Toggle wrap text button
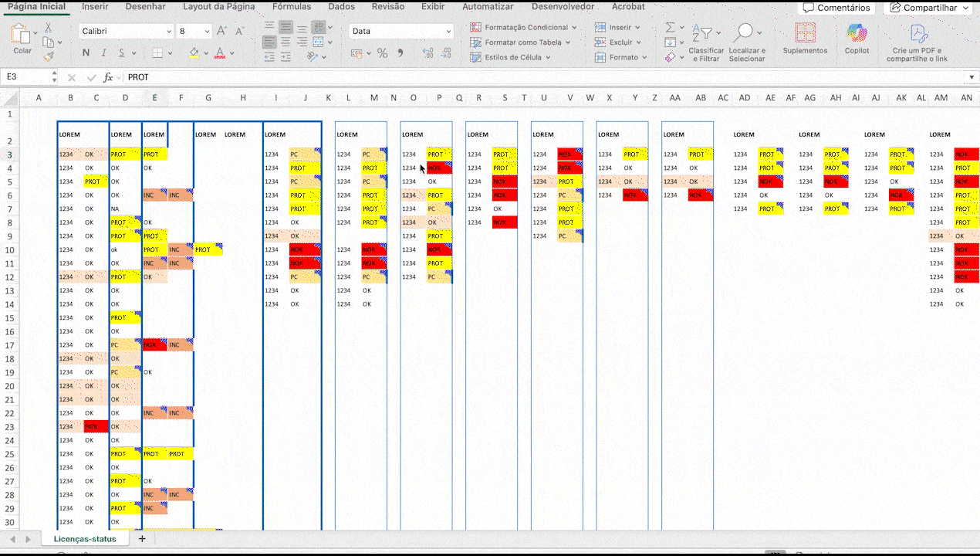 pos(318,27)
